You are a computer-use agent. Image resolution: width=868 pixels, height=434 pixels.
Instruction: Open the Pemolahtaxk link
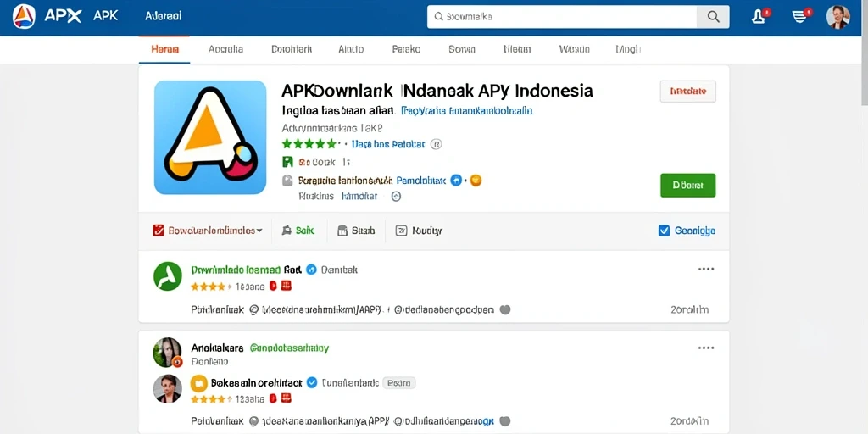coord(421,181)
